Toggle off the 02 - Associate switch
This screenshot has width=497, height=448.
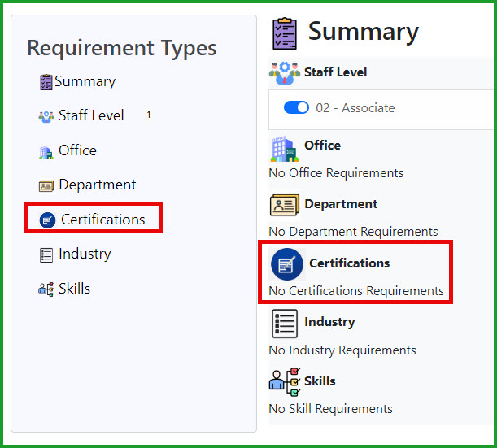tap(296, 107)
